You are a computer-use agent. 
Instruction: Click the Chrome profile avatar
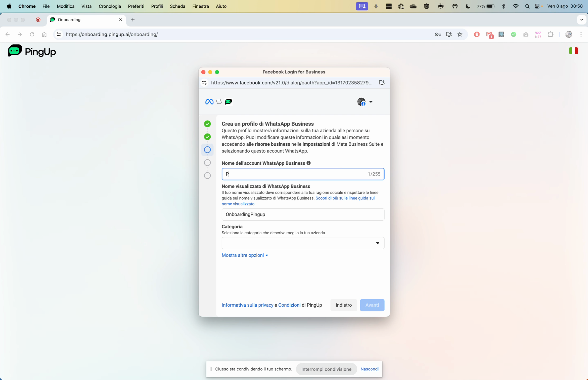569,34
